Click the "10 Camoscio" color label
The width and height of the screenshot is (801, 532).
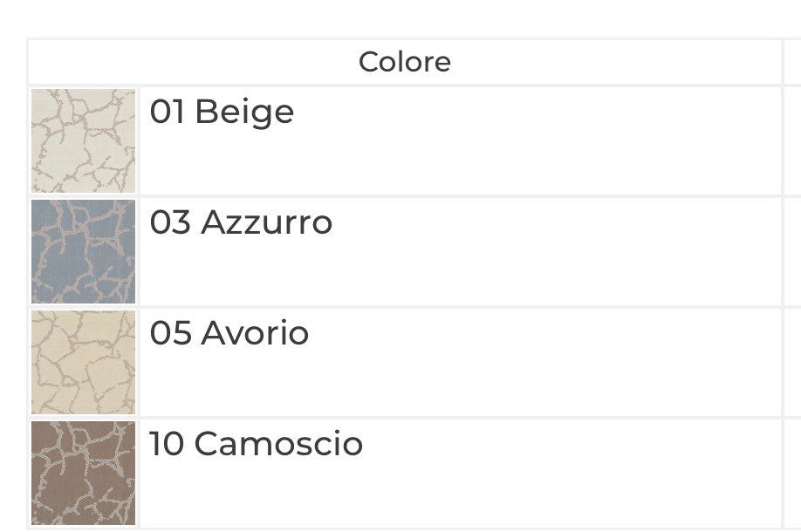point(256,444)
